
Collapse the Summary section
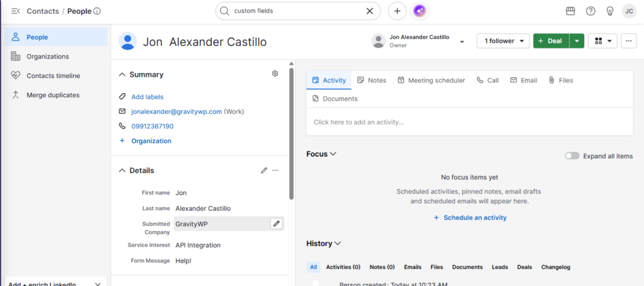click(x=122, y=75)
